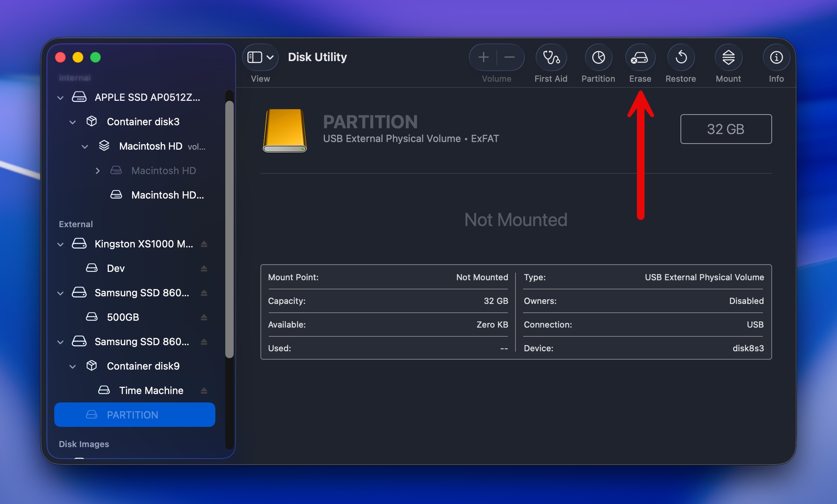The image size is (837, 504).
Task: Select the PARTITION volume in sidebar
Action: [x=132, y=415]
